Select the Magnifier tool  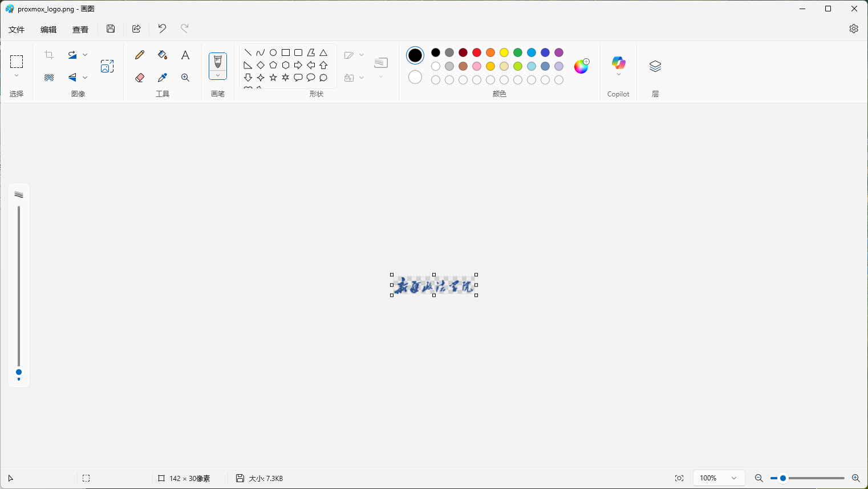185,78
